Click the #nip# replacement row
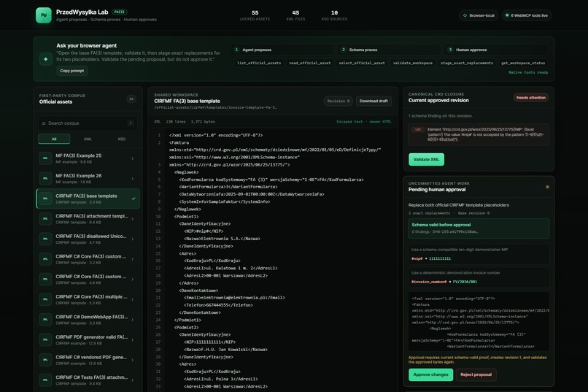This screenshot has height=392, width=588. click(479, 254)
